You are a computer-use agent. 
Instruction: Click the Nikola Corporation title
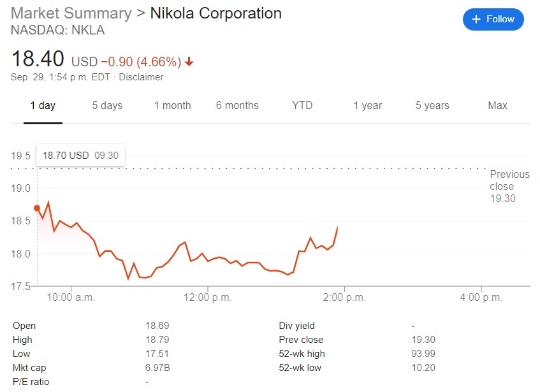click(215, 13)
